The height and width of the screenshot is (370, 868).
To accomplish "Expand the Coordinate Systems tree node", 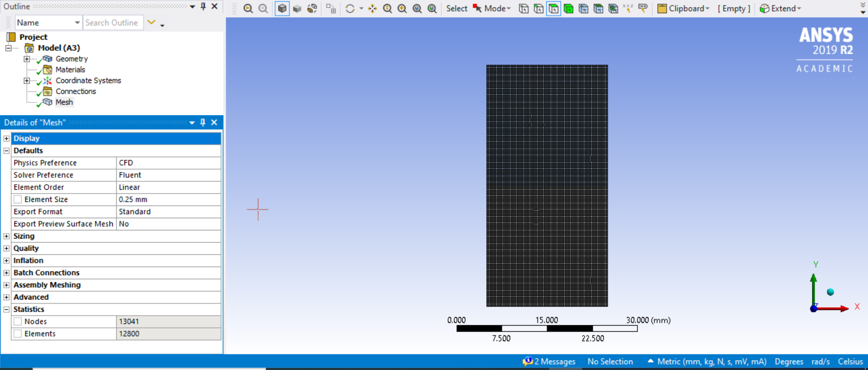I will tap(27, 80).
